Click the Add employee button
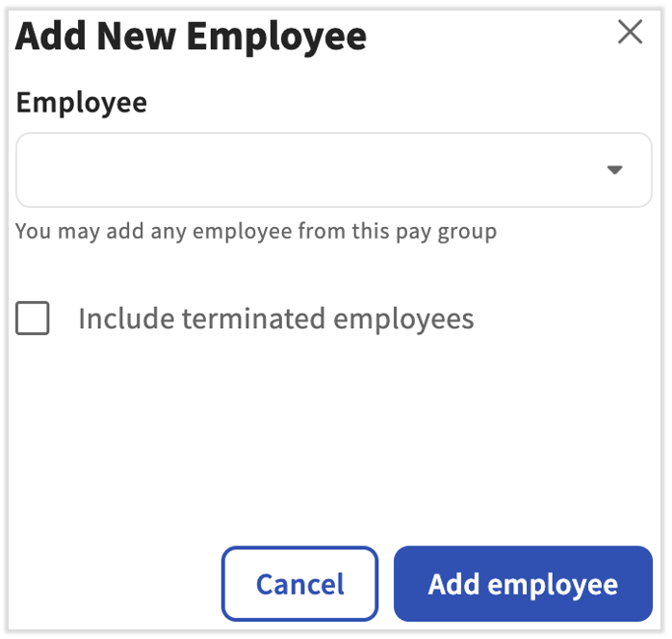Screen dimensions: 672x639 (x=523, y=584)
